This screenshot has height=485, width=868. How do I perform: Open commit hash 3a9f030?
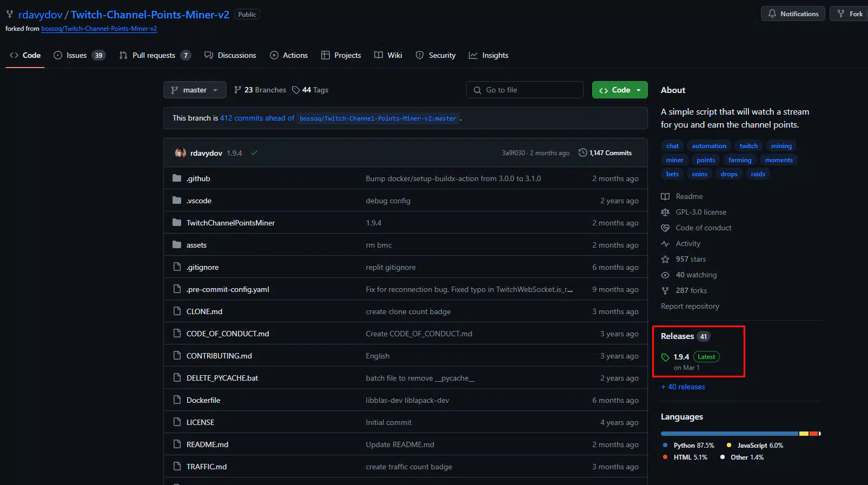[x=513, y=153]
